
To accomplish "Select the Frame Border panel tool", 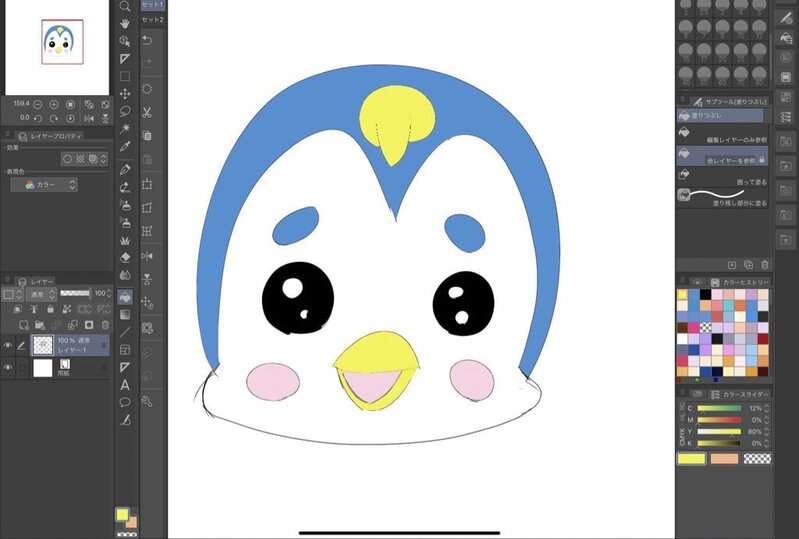I will (125, 350).
